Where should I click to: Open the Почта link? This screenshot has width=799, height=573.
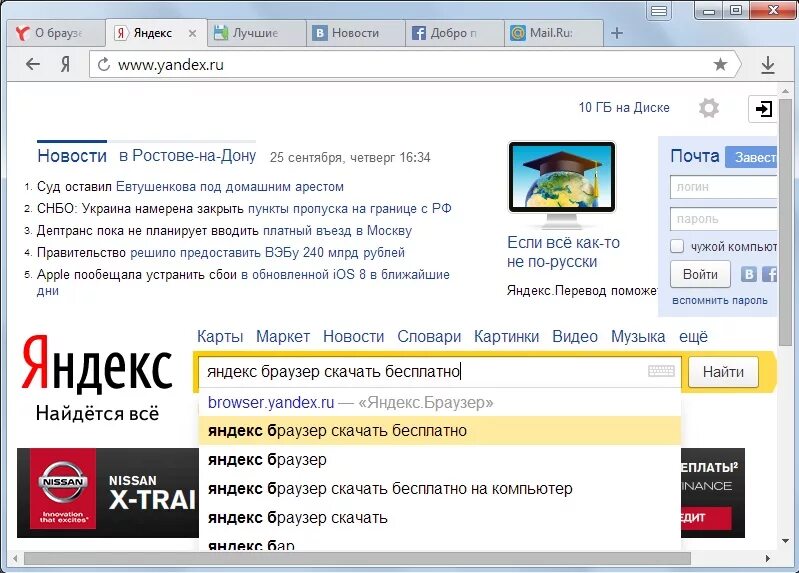695,156
